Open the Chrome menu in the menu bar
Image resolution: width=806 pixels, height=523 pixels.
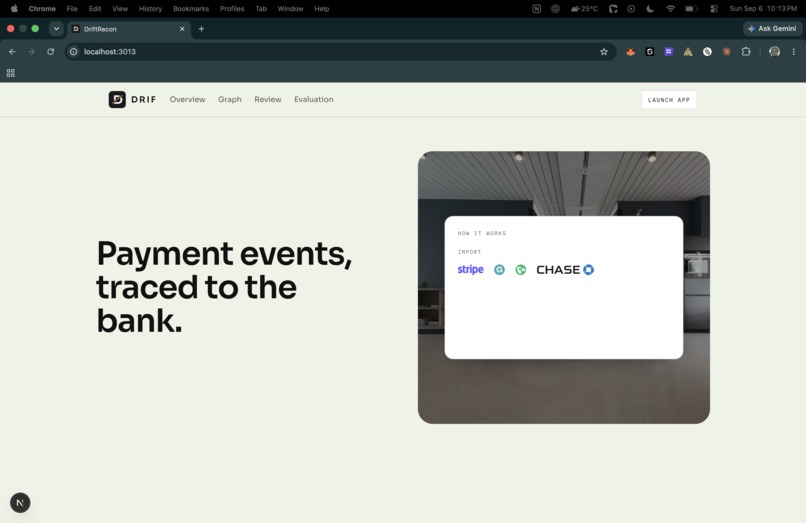[42, 9]
